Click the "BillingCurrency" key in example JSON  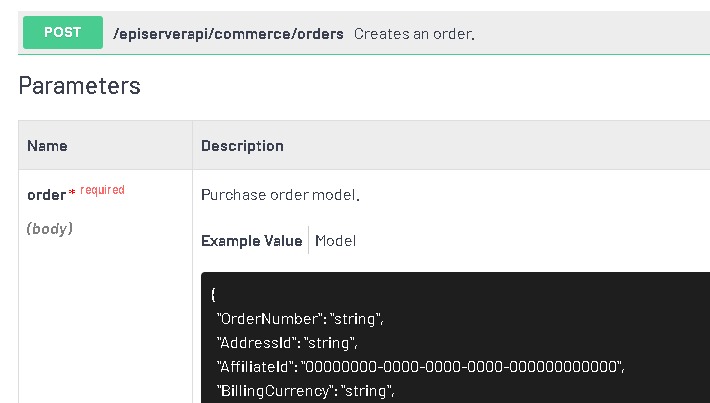tap(272, 390)
